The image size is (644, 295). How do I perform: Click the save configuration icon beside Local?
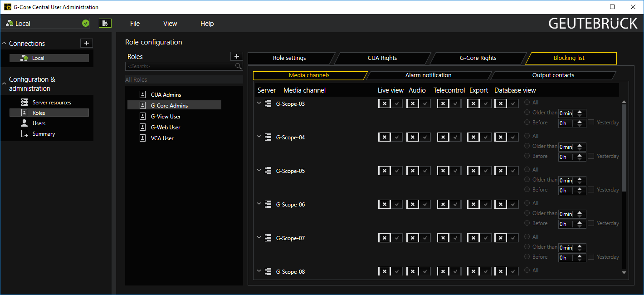click(x=105, y=23)
